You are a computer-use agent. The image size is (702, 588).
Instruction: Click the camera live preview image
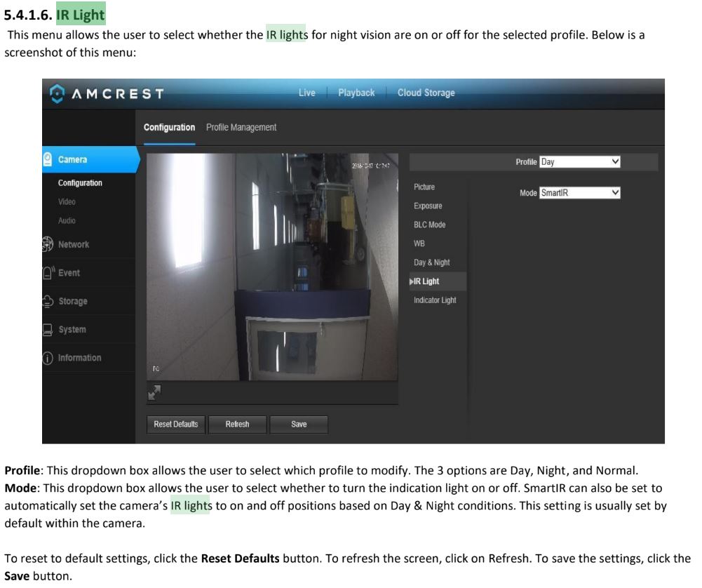(x=272, y=267)
